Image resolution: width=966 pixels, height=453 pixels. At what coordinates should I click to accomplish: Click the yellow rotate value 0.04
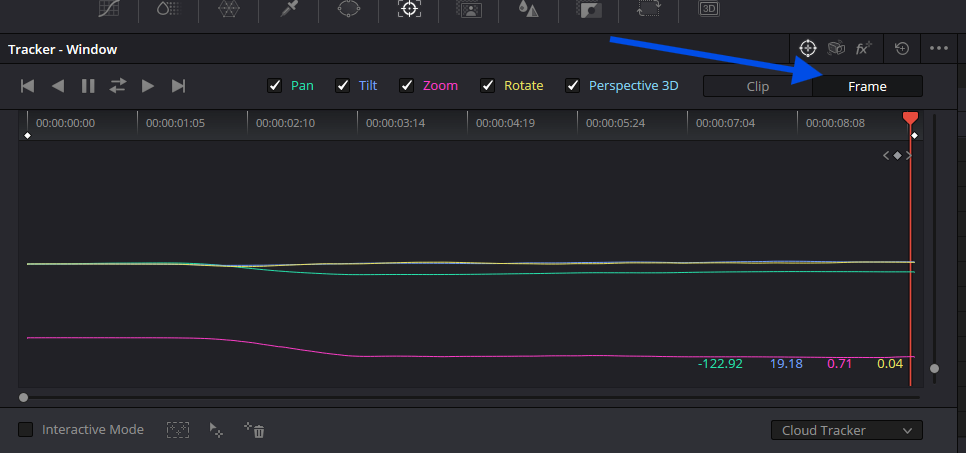click(890, 364)
